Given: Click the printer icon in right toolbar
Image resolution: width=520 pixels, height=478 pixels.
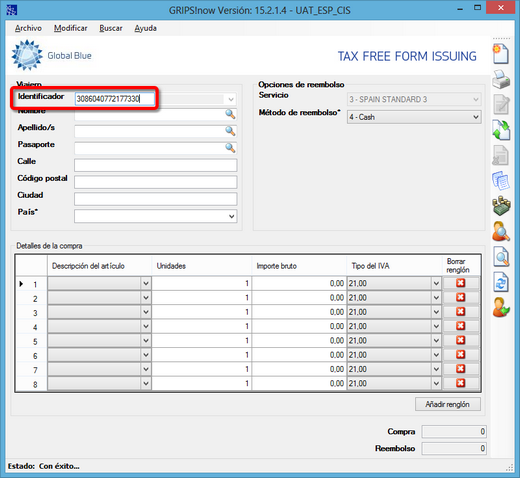Looking at the screenshot, I should [501, 79].
